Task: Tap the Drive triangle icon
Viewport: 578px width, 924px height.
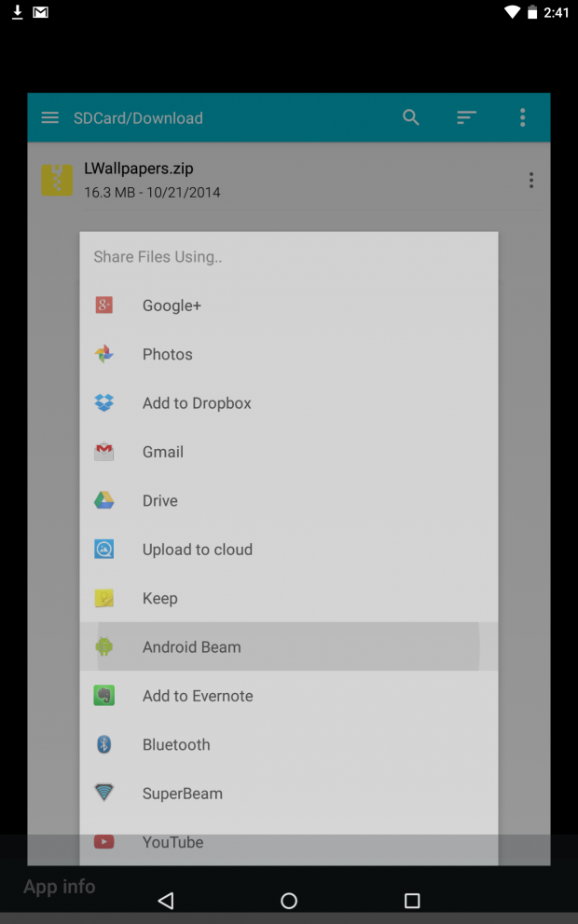Action: tap(103, 500)
